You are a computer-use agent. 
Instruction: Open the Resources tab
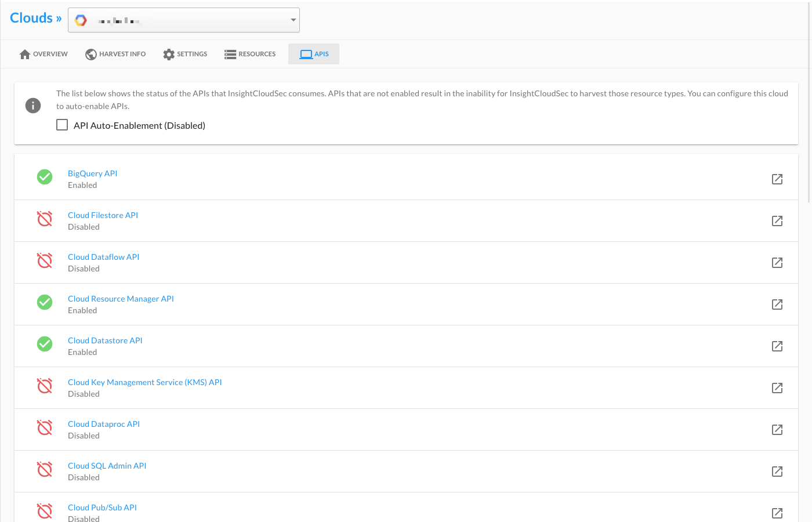click(250, 54)
